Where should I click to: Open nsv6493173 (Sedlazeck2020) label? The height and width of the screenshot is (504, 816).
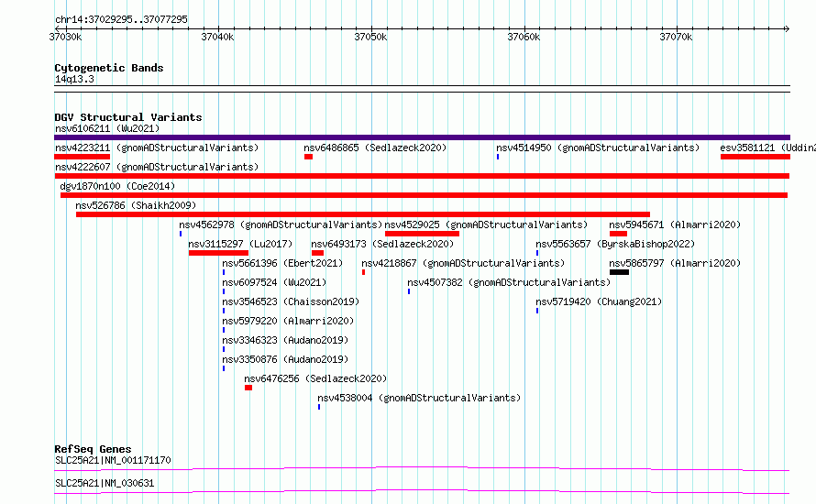(382, 244)
